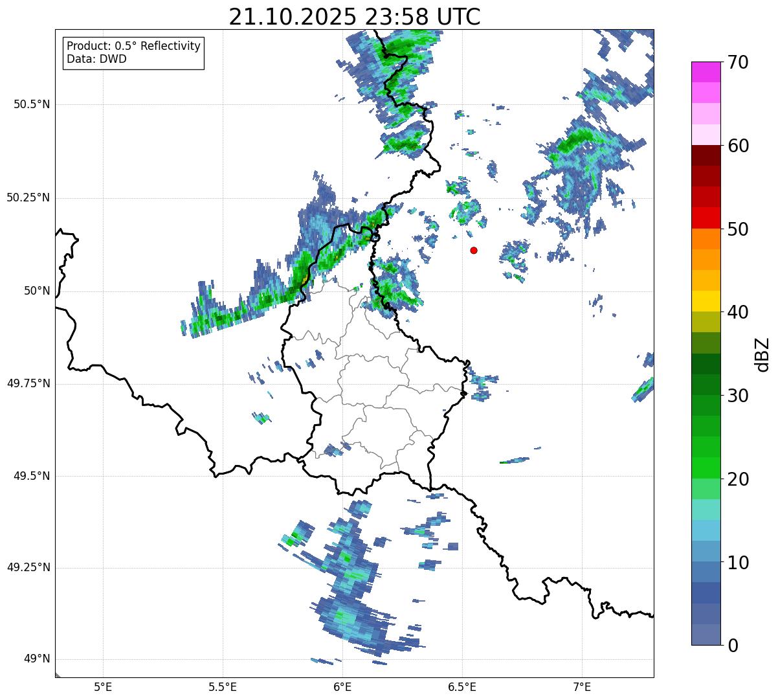Click the 6.5°E longitude label

pos(462,686)
